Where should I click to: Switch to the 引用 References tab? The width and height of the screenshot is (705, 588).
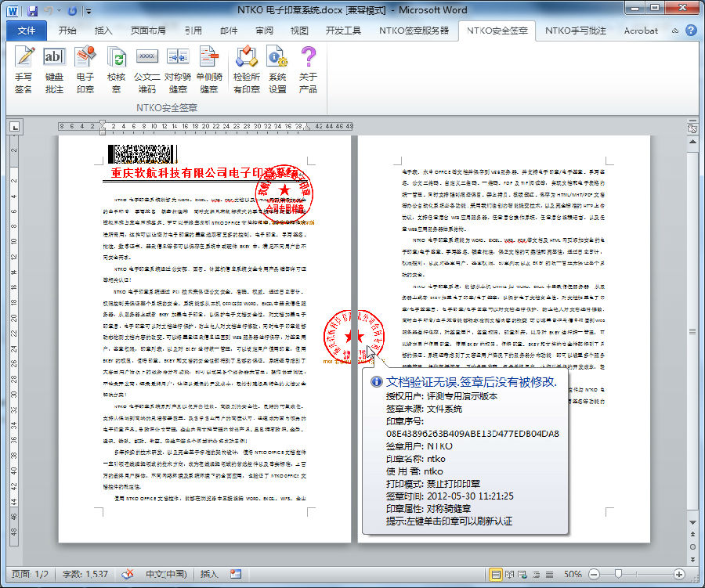[x=193, y=31]
